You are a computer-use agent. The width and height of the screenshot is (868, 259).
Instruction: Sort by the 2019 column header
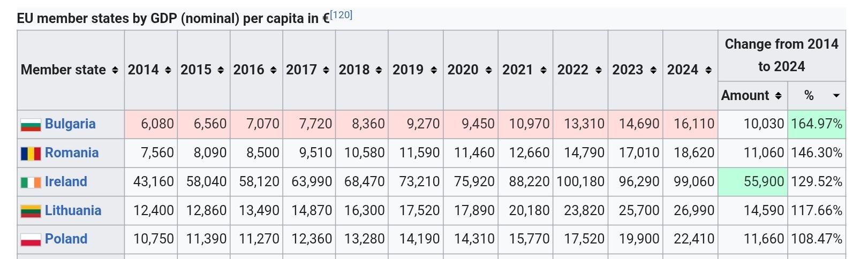[408, 70]
